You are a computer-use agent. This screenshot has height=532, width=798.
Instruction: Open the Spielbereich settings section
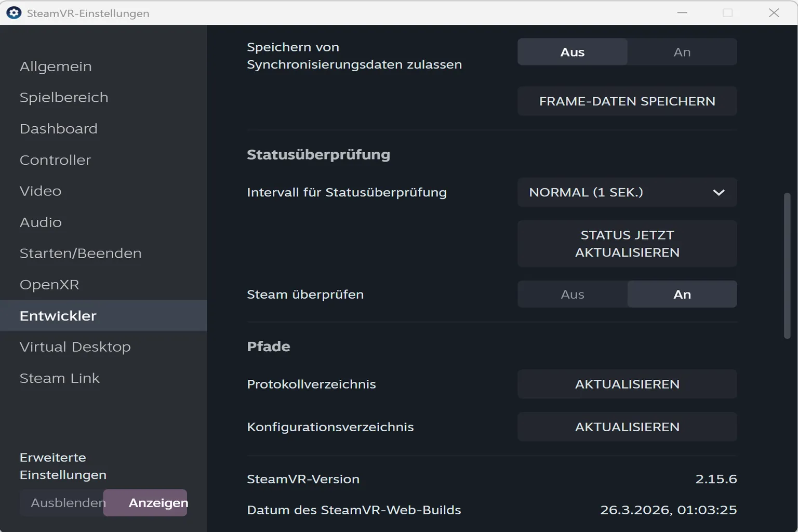point(103,98)
